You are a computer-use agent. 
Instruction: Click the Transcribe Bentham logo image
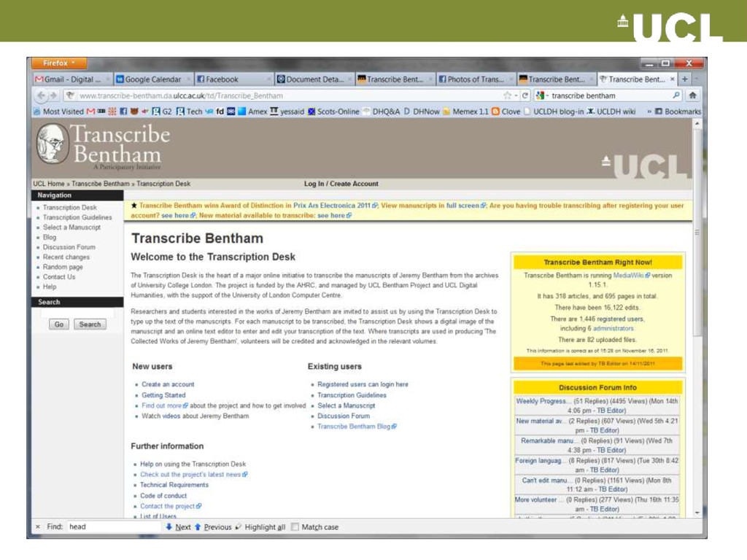(104, 147)
